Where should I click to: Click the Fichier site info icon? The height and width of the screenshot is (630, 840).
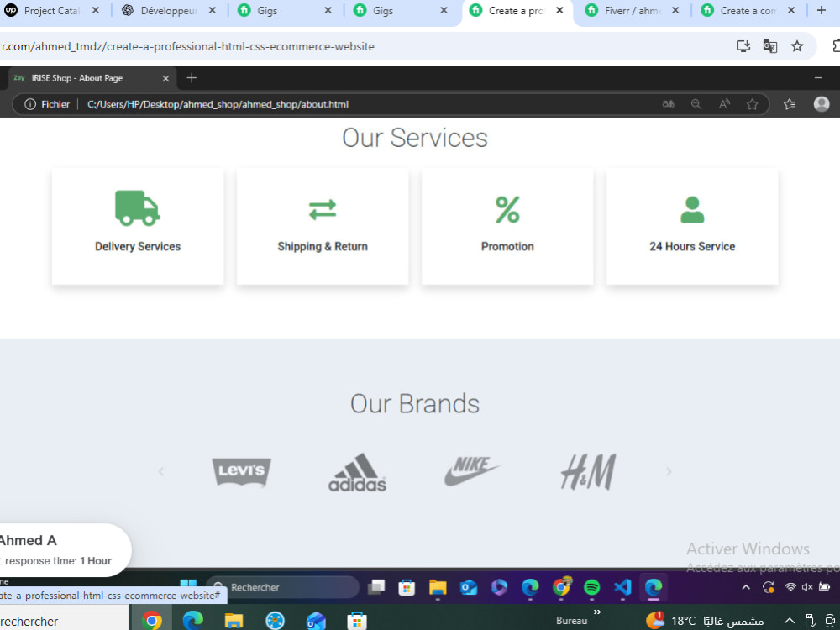tap(30, 104)
